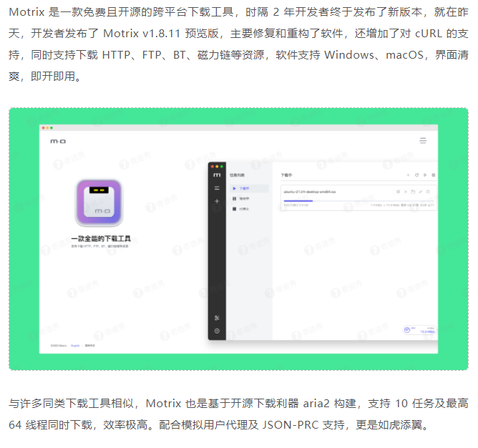The image size is (478, 448).
Task: Open preferences sliders icon in dark sidebar
Action: pyautogui.click(x=217, y=318)
